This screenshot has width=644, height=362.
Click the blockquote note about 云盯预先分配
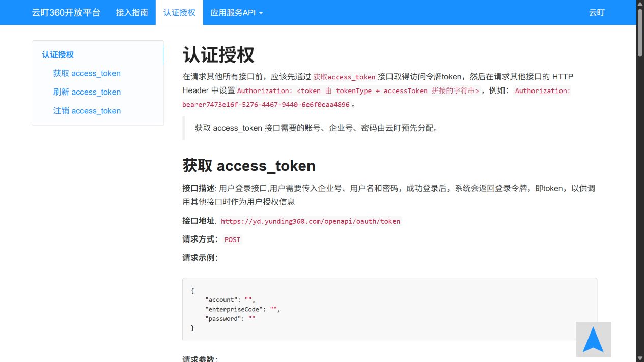(317, 128)
